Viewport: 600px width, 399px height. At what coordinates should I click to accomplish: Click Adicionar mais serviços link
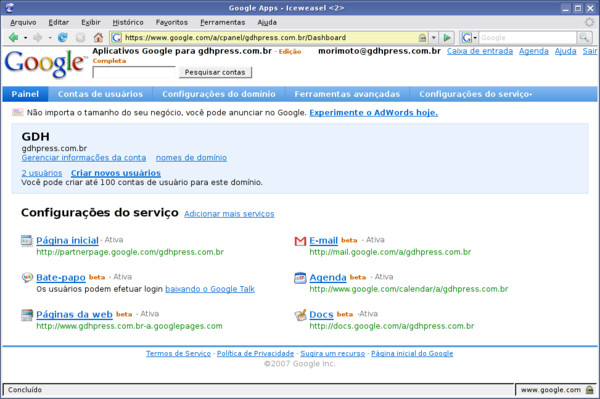point(229,214)
